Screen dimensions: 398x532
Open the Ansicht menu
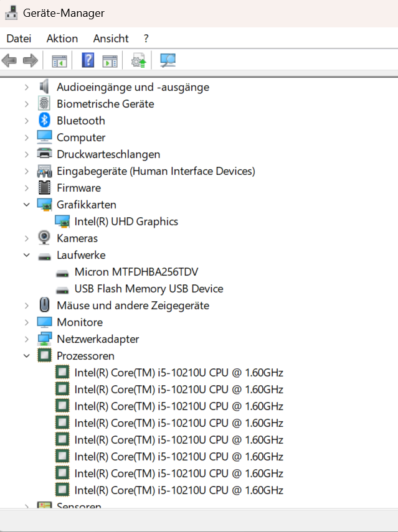click(111, 39)
